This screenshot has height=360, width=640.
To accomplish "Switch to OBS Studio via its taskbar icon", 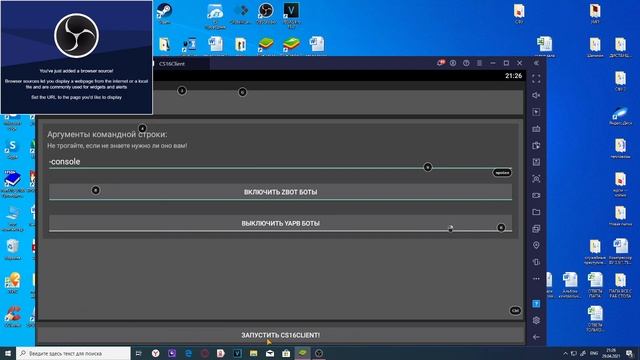I will click(x=319, y=353).
